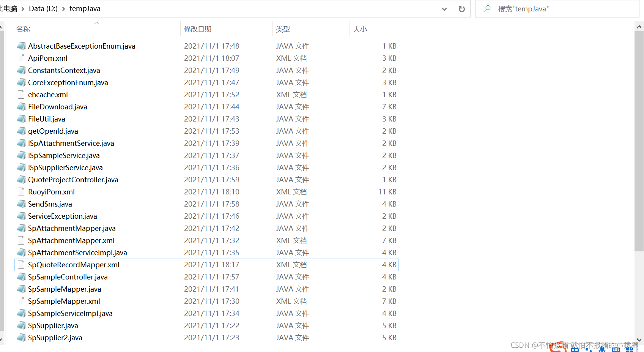The width and height of the screenshot is (644, 352).
Task: Click the FileDownload.java file icon
Action: 21,107
